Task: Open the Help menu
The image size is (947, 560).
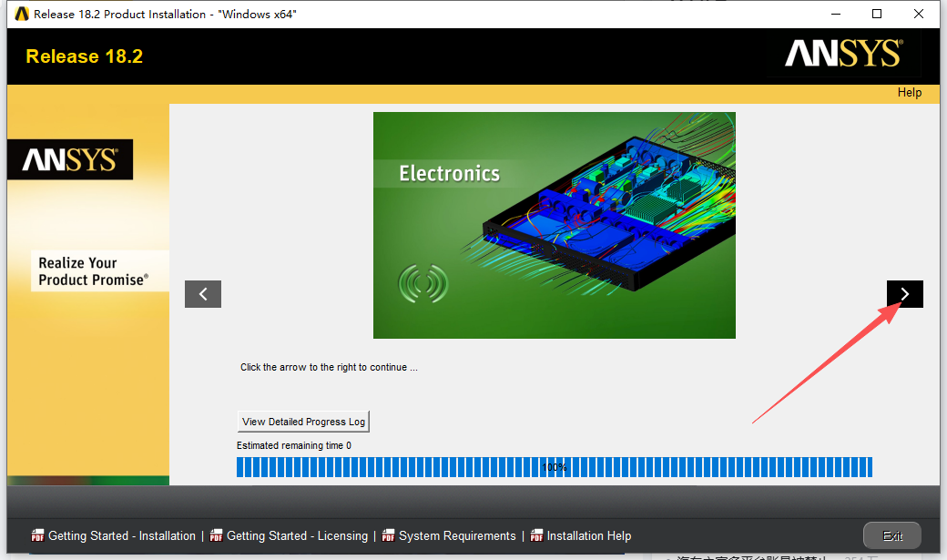Action: pos(909,92)
